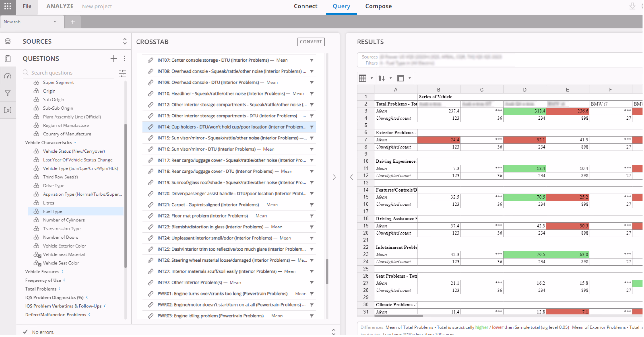644x337 pixels.
Task: Open the Questions kebab three-dot menu
Action: point(124,58)
